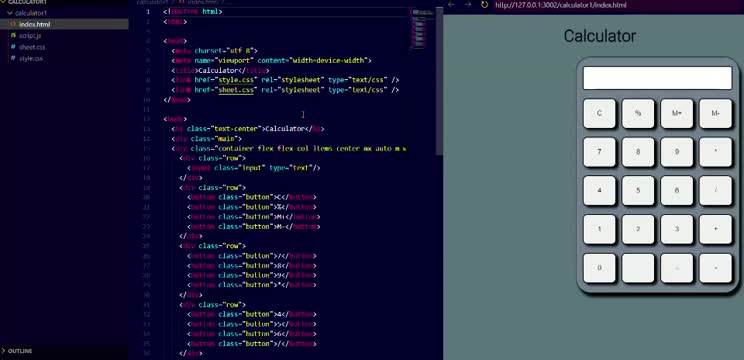Click calculator digit 7
744x360 pixels.
click(599, 152)
